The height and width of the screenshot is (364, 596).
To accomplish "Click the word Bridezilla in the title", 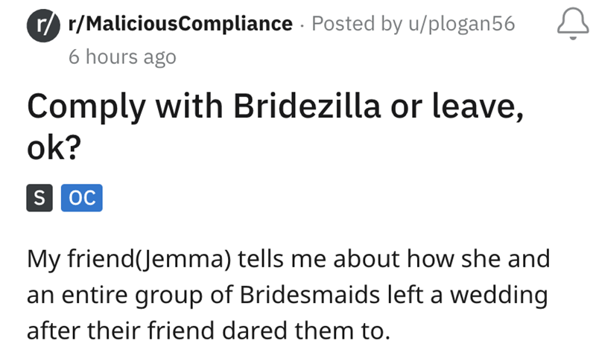I will [x=307, y=106].
